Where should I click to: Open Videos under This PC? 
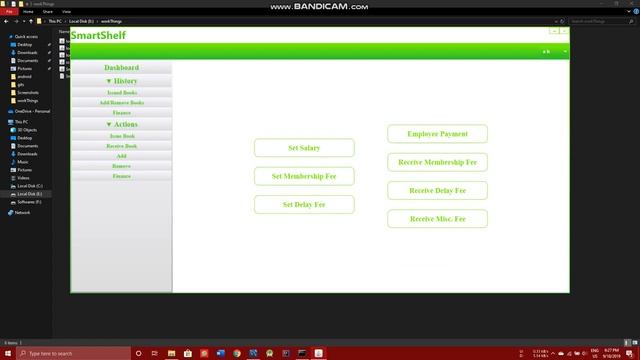[23, 178]
